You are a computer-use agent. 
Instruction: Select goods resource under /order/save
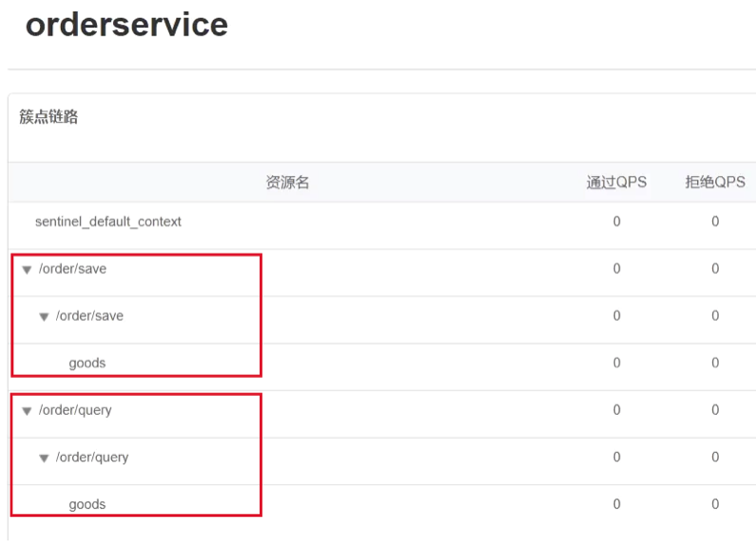point(87,363)
